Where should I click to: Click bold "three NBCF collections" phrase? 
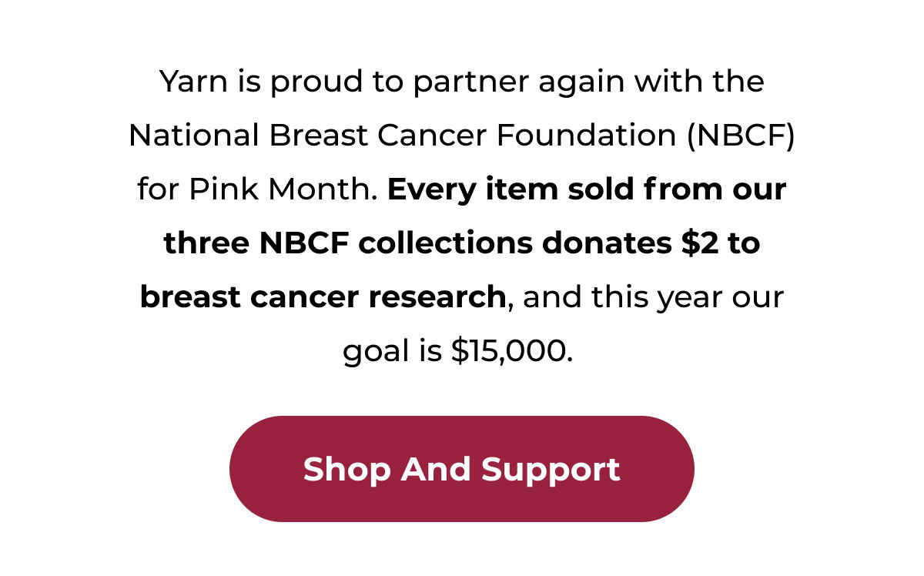[x=348, y=243]
